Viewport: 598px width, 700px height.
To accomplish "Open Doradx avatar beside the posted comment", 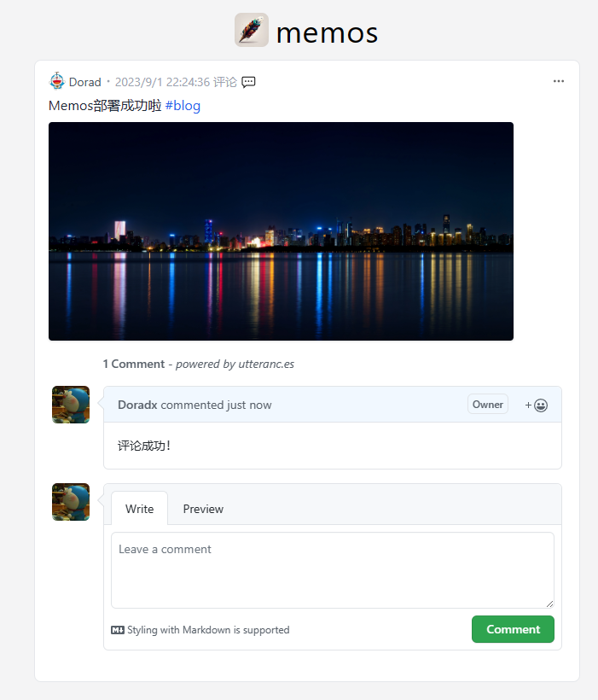I will (x=71, y=405).
